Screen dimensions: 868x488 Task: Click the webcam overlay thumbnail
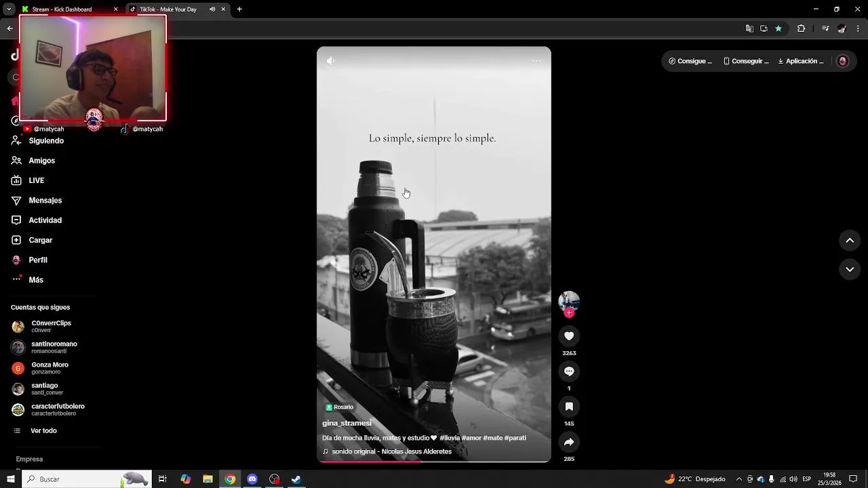tap(93, 68)
